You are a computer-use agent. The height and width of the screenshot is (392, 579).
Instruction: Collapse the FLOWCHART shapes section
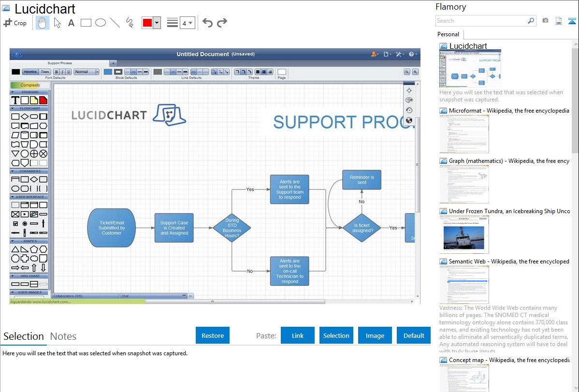click(x=29, y=108)
